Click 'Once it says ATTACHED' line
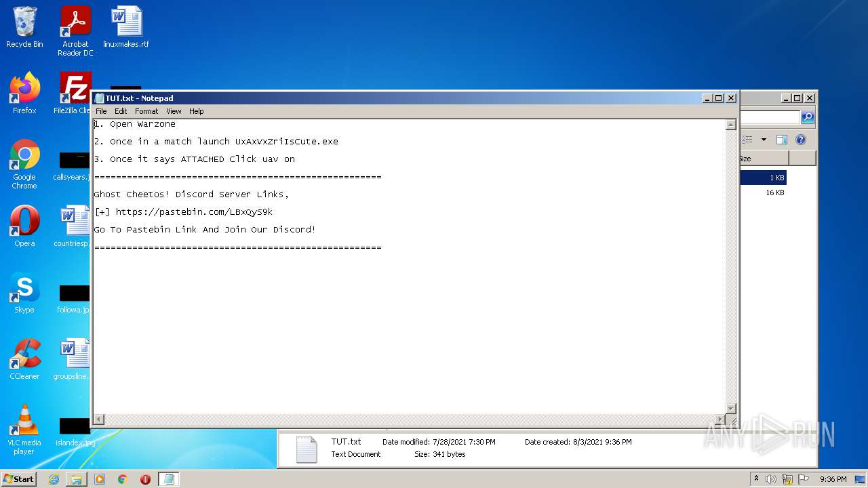Screen dimensions: 868x488 coord(194,159)
